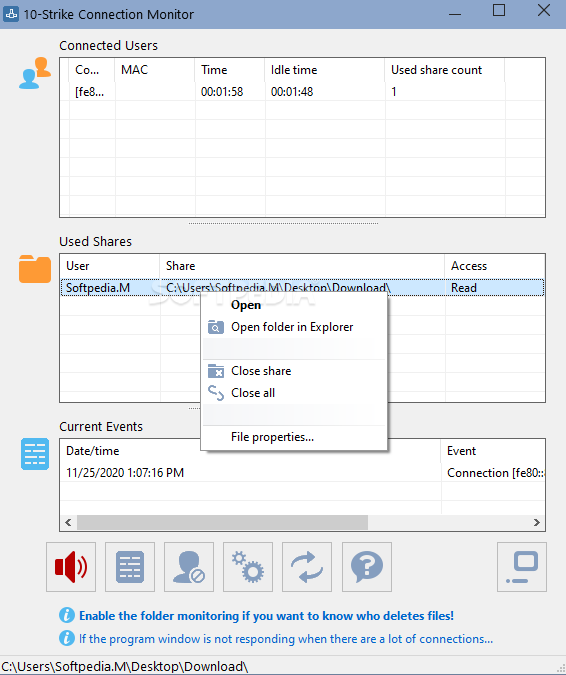
Task: Open the program window not responding link
Action: (285, 638)
